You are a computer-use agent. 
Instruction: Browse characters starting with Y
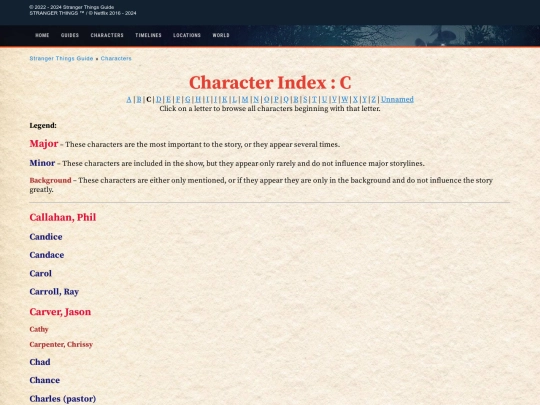[365, 100]
